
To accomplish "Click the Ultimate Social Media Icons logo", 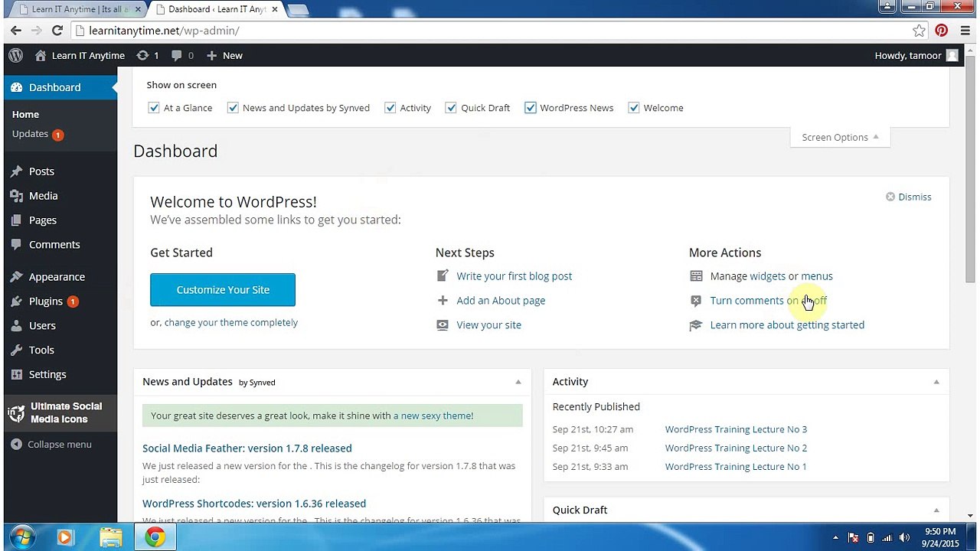I will point(16,413).
